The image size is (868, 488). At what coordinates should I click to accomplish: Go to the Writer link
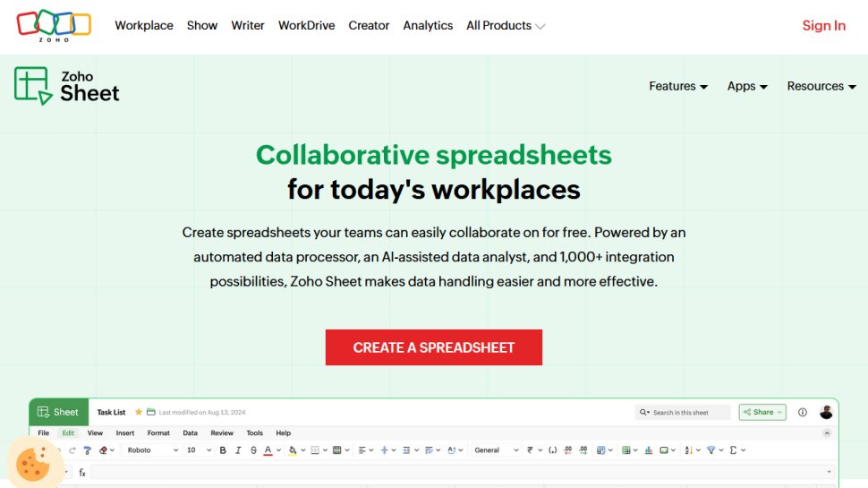(248, 25)
